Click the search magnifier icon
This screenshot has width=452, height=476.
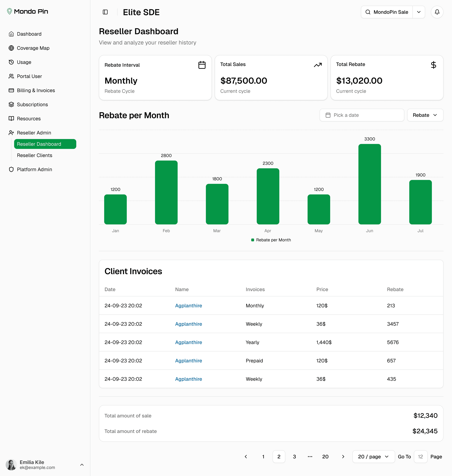point(368,12)
